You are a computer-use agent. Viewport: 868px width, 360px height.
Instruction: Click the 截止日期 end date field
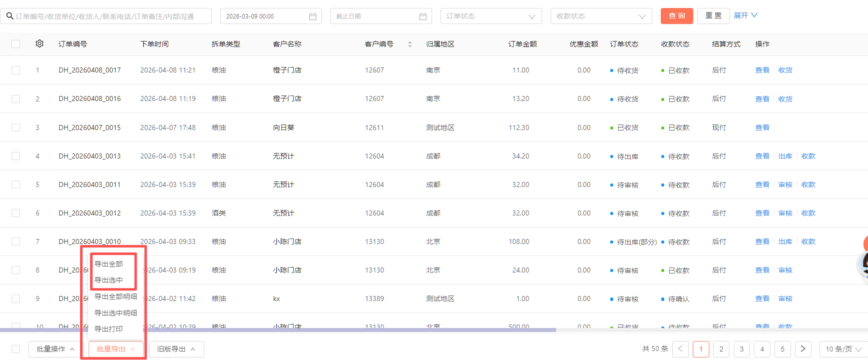point(381,16)
